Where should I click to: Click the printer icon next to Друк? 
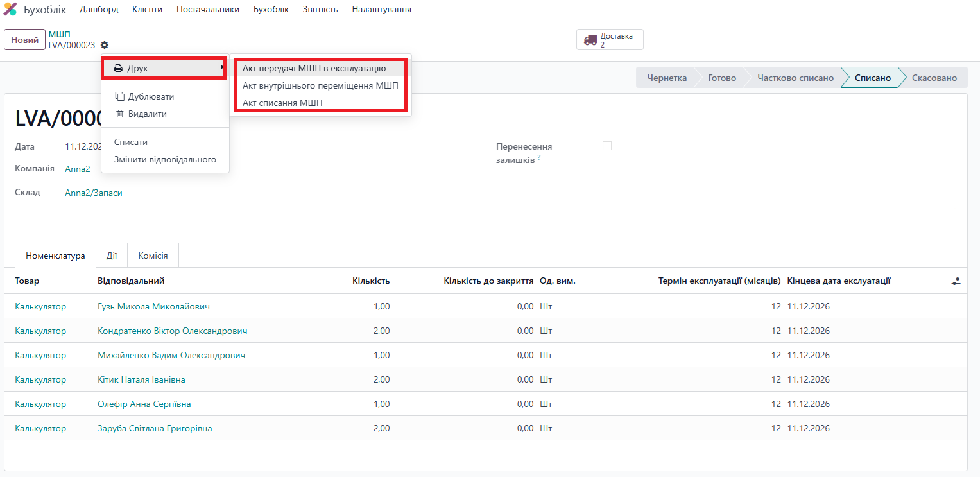[118, 68]
